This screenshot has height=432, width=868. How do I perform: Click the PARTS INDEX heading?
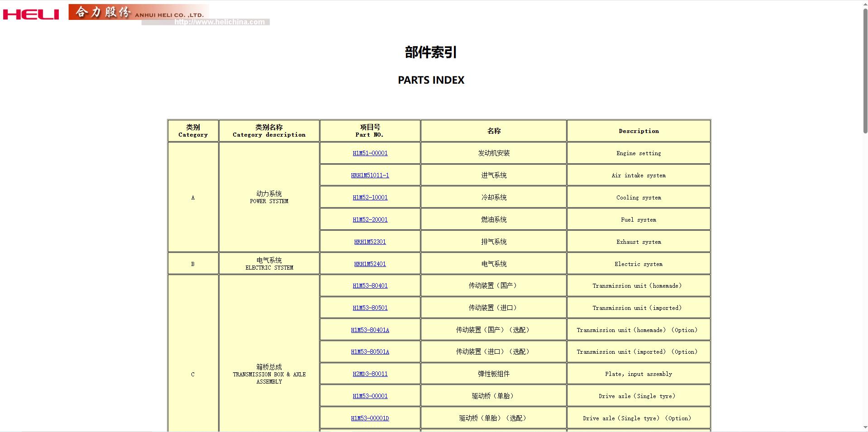tap(431, 80)
